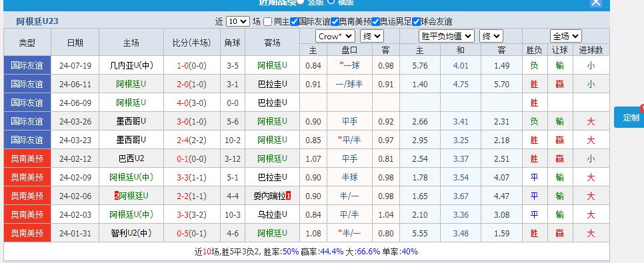Click the 国际友谊 type label for 24-07-19
644x263 pixels.
pos(27,65)
